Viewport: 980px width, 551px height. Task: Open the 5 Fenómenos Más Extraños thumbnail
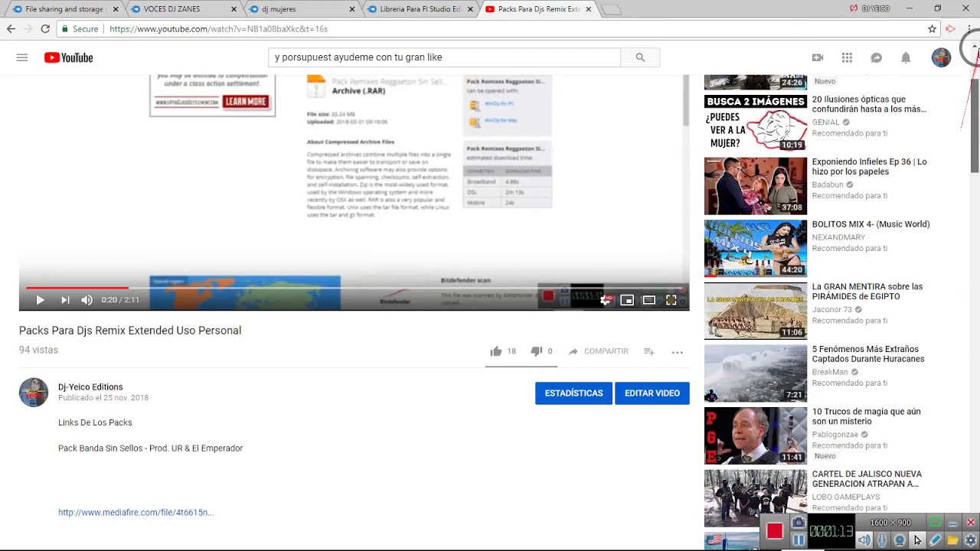756,373
